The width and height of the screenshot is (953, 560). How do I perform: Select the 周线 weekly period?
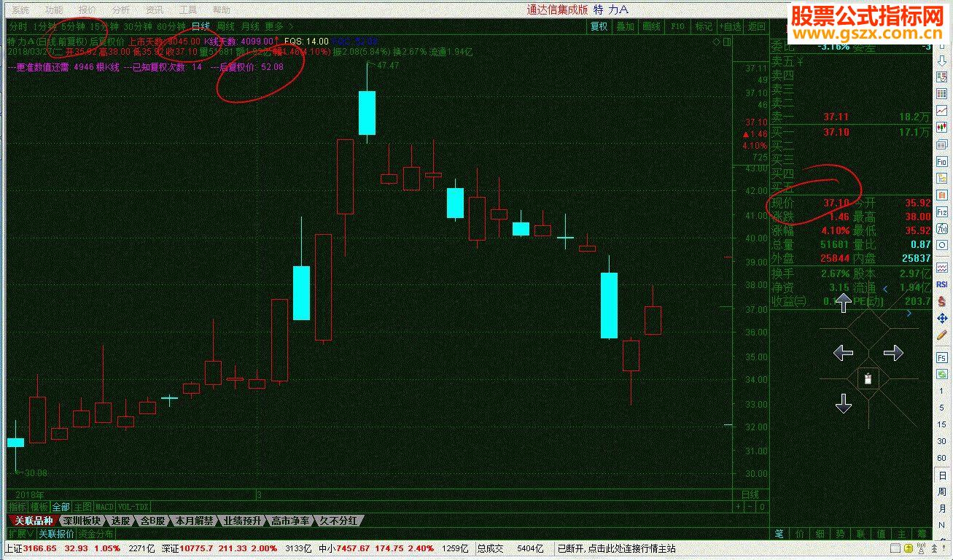pyautogui.click(x=225, y=26)
